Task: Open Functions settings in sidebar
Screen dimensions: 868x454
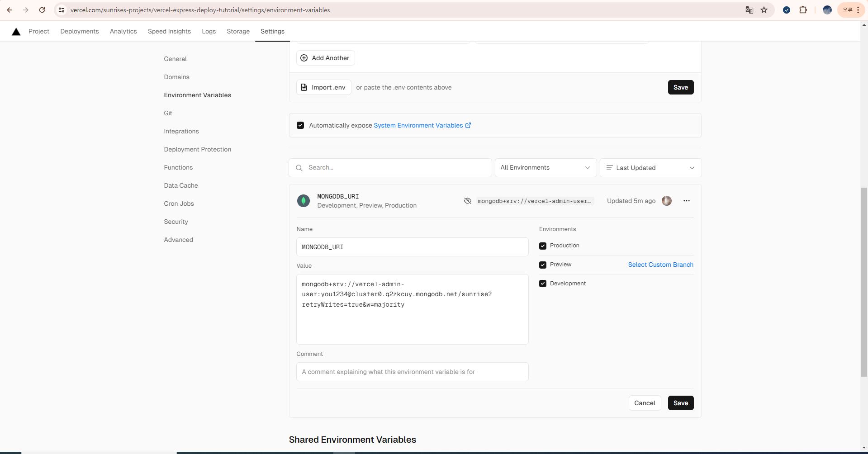Action: tap(178, 167)
